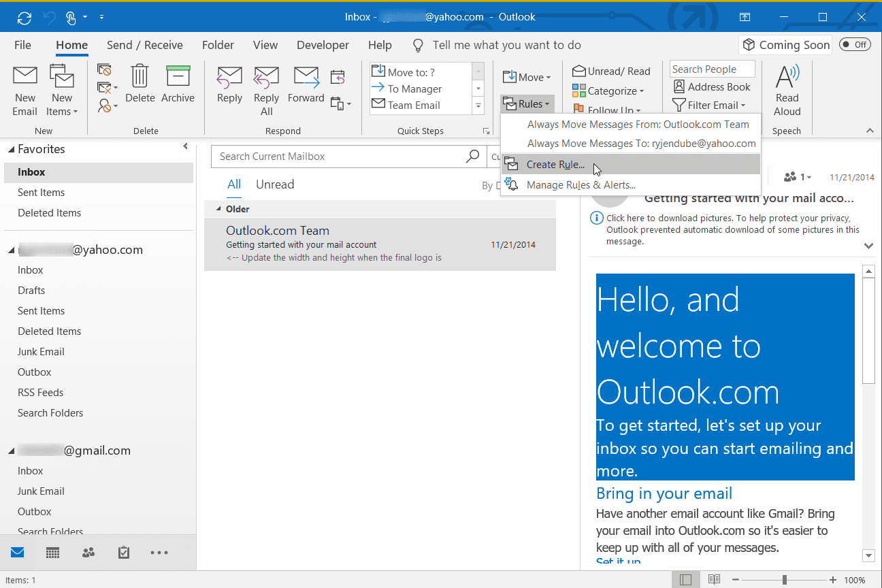Click the Meeting reply icon
Viewport: 882px width, 588px height.
338,77
